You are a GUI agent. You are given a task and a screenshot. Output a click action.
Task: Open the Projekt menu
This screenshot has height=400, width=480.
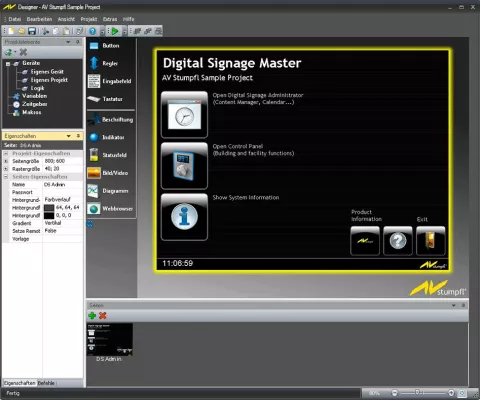point(89,19)
